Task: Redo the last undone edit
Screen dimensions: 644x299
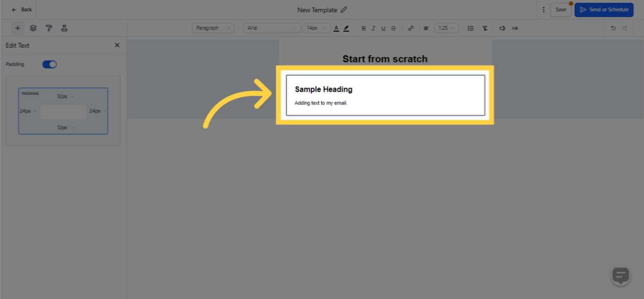Action: 625,28
